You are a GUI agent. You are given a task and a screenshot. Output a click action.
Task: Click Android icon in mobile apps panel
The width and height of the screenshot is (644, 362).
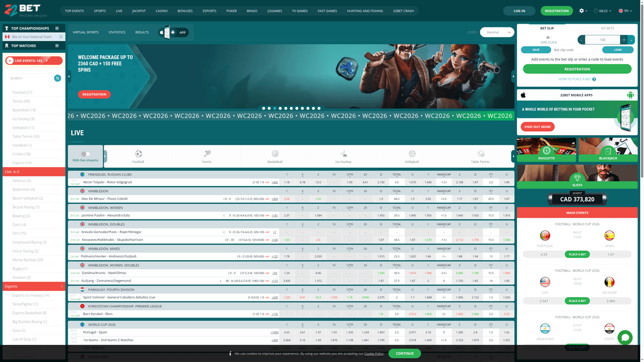(630, 95)
